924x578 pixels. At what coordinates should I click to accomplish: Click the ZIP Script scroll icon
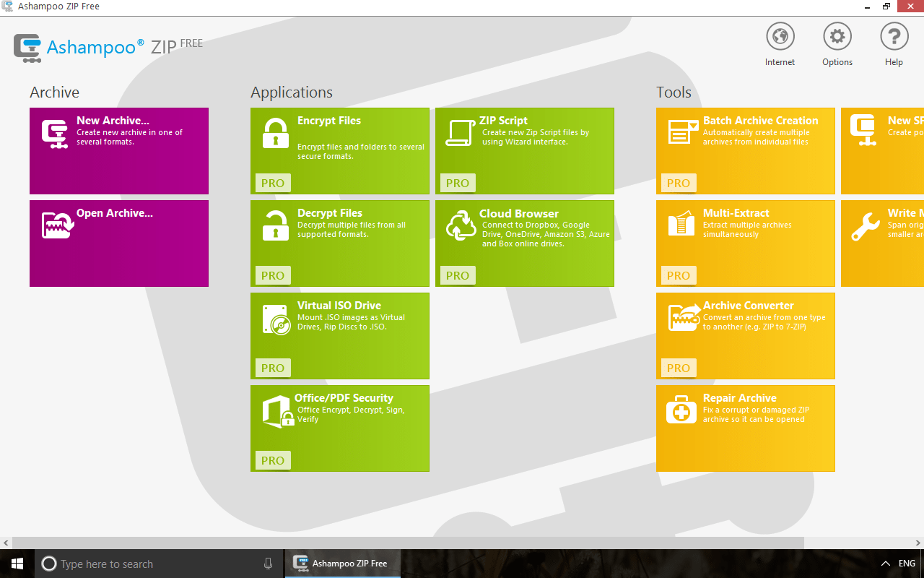[x=460, y=133]
